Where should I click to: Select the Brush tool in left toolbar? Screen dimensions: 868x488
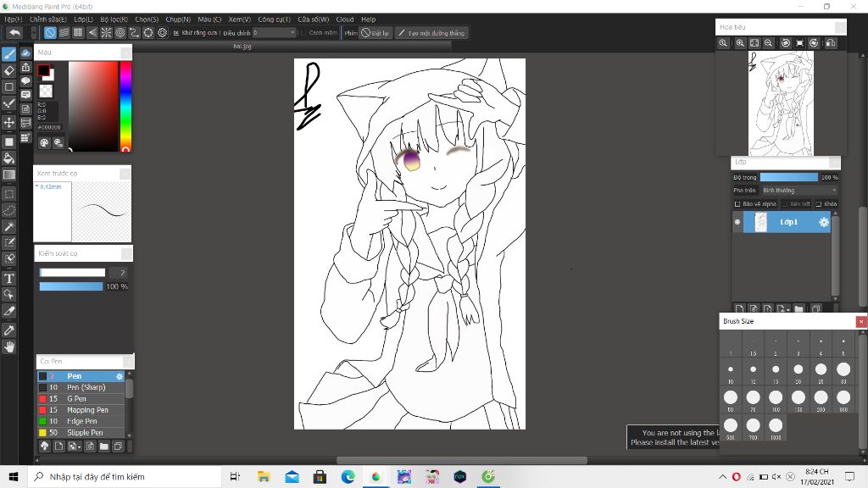pyautogui.click(x=8, y=53)
